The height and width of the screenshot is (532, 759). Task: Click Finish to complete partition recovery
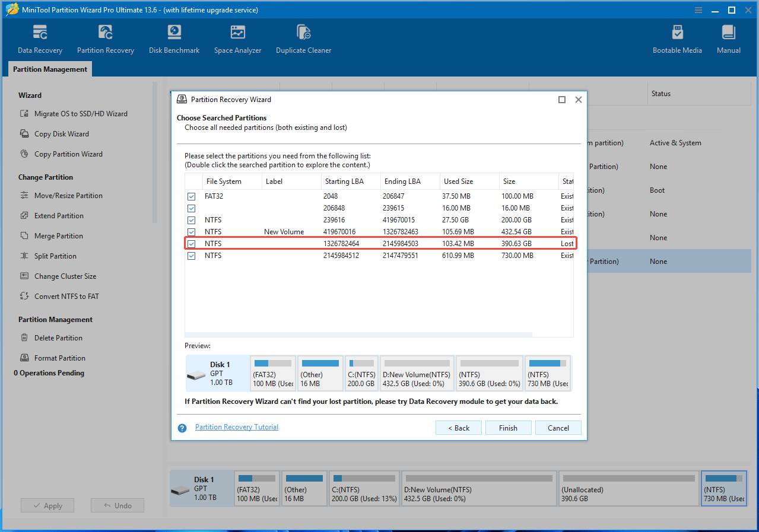pyautogui.click(x=508, y=428)
